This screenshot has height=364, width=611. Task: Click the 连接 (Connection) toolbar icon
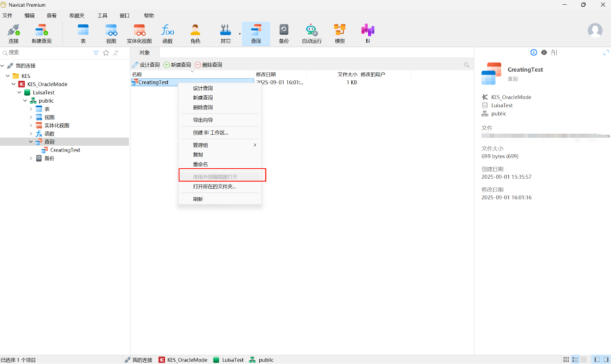[x=14, y=32]
